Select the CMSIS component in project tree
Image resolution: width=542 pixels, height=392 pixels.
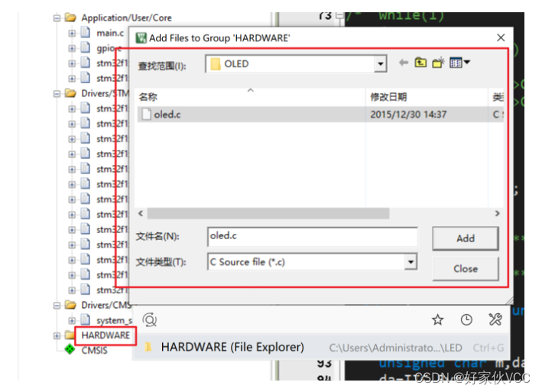pos(94,351)
